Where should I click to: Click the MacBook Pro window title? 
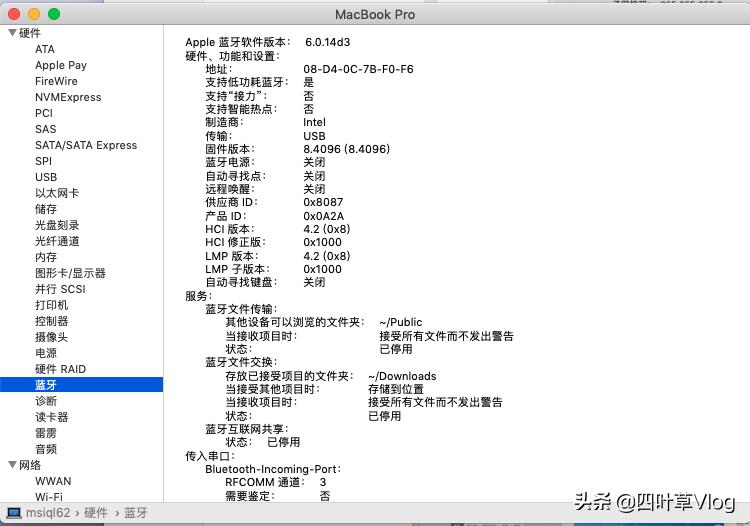(375, 15)
